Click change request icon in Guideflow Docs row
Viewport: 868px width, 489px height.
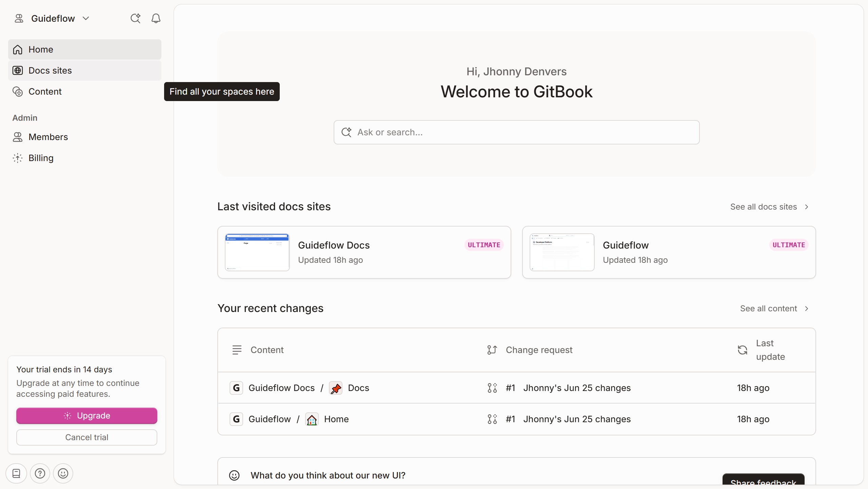coord(492,388)
